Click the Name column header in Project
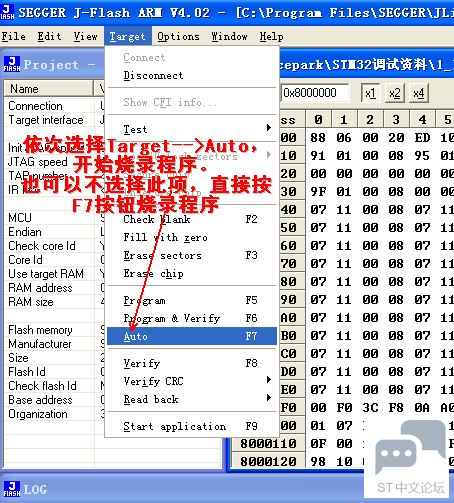The height and width of the screenshot is (503, 454). pyautogui.click(x=49, y=89)
